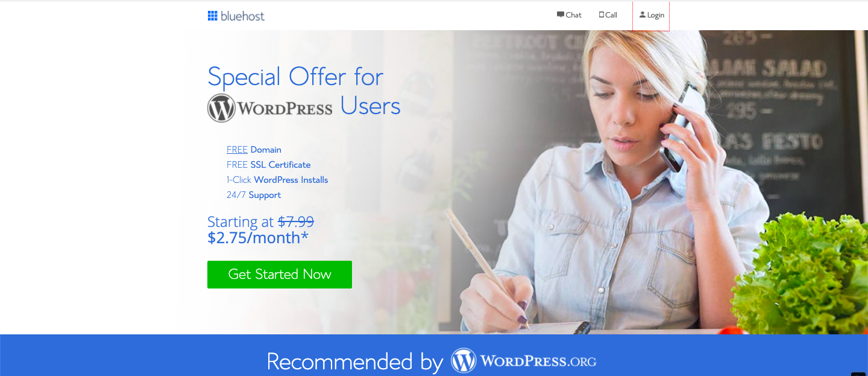The image size is (868, 376).
Task: Click the bluehost grid logo icon
Action: [x=212, y=16]
